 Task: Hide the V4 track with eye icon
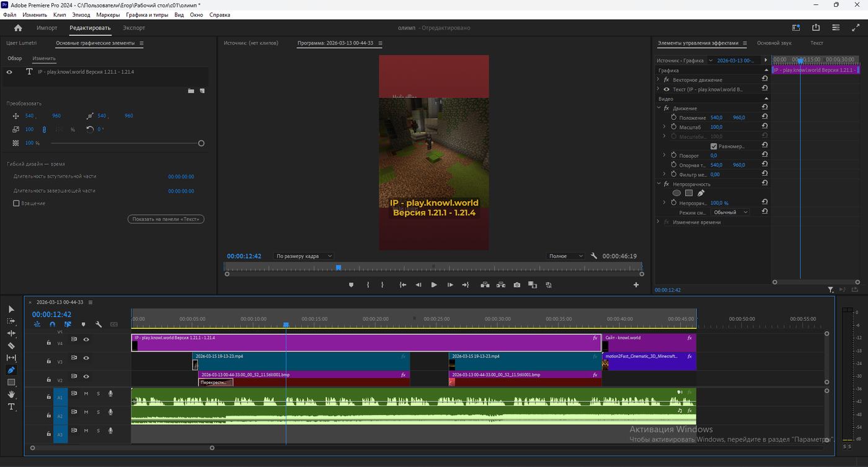pyautogui.click(x=86, y=339)
